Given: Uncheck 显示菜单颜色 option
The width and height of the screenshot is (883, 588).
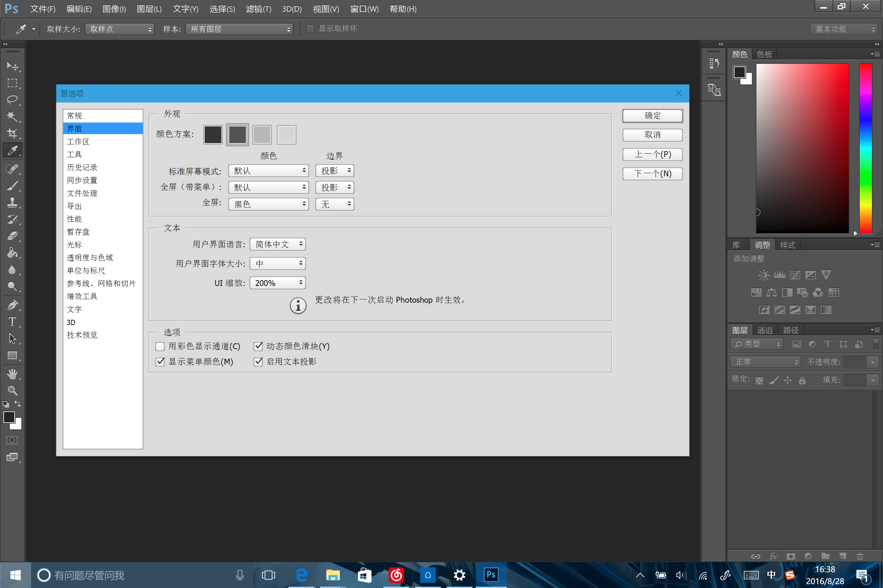Looking at the screenshot, I should tap(160, 362).
